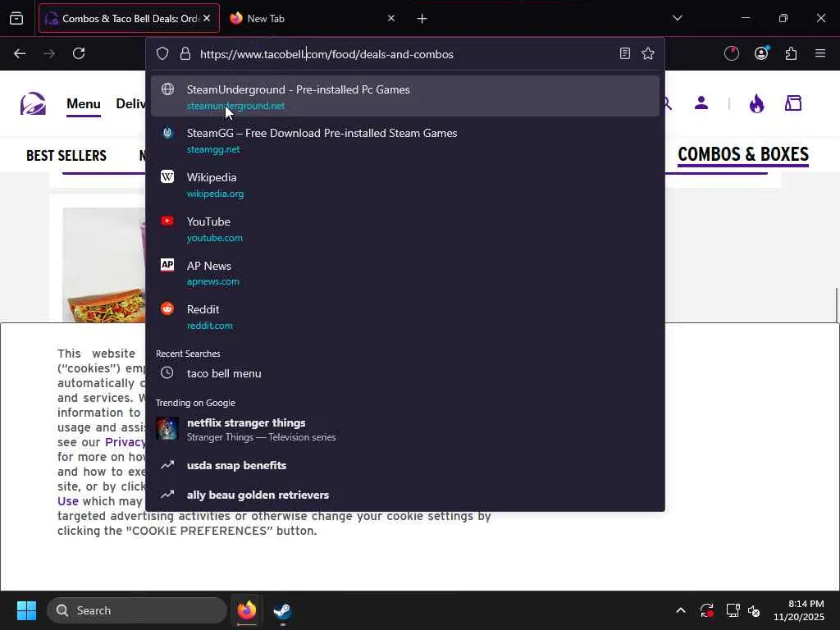Image resolution: width=840 pixels, height=630 pixels.
Task: Bookmark this page with the star icon
Action: 648,53
